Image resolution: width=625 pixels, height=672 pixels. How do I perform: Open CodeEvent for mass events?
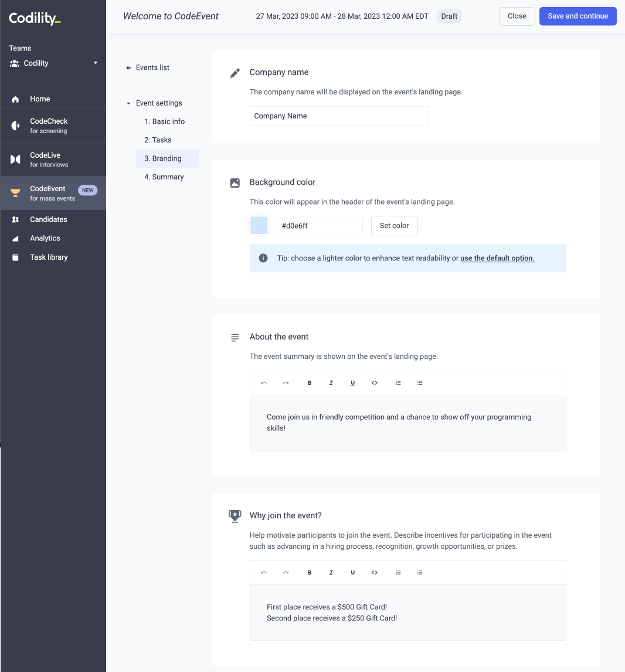tap(53, 193)
